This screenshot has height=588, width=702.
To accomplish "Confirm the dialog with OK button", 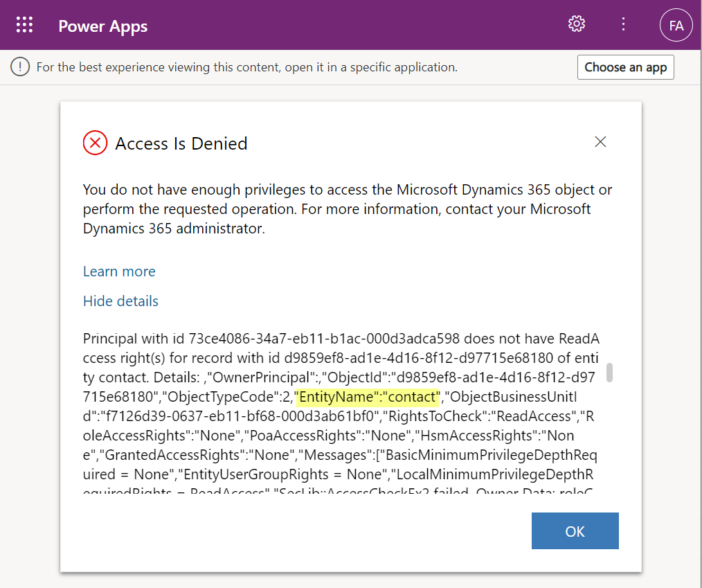I will pyautogui.click(x=575, y=531).
